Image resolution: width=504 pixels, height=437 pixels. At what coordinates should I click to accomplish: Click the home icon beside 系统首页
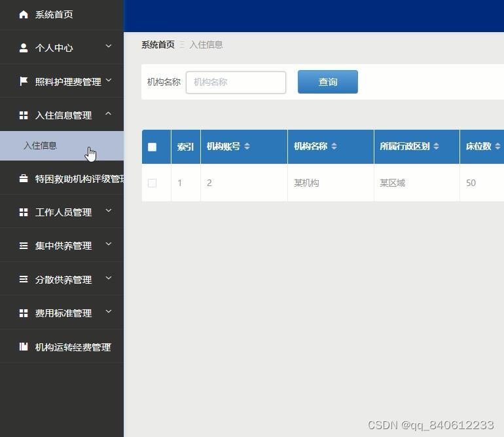point(24,14)
